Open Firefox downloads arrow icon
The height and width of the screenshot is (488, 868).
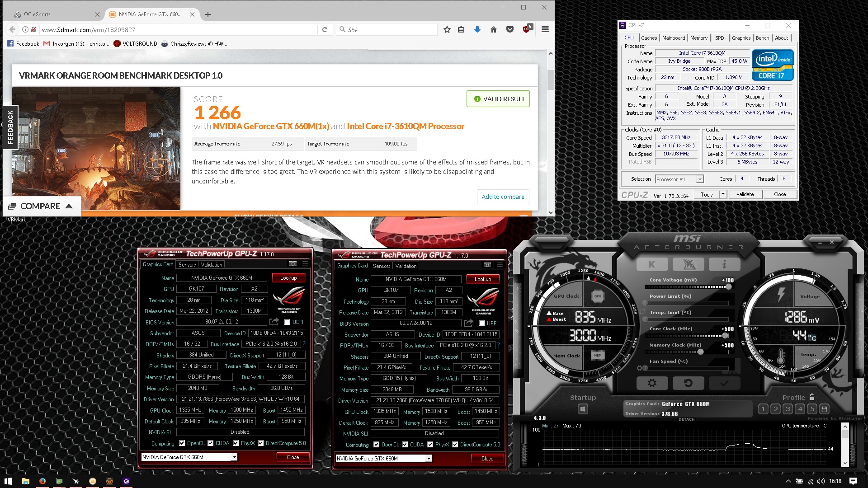[477, 30]
